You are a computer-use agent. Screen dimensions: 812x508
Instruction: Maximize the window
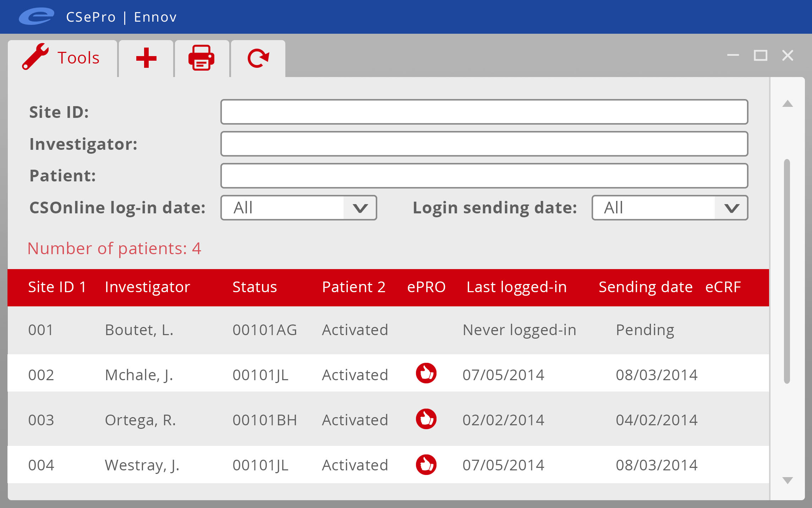pyautogui.click(x=761, y=55)
